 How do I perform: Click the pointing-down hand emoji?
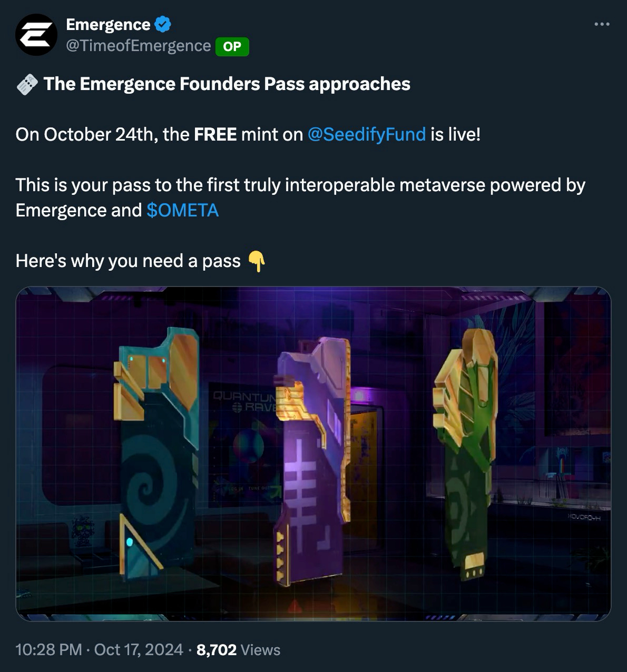click(x=256, y=261)
